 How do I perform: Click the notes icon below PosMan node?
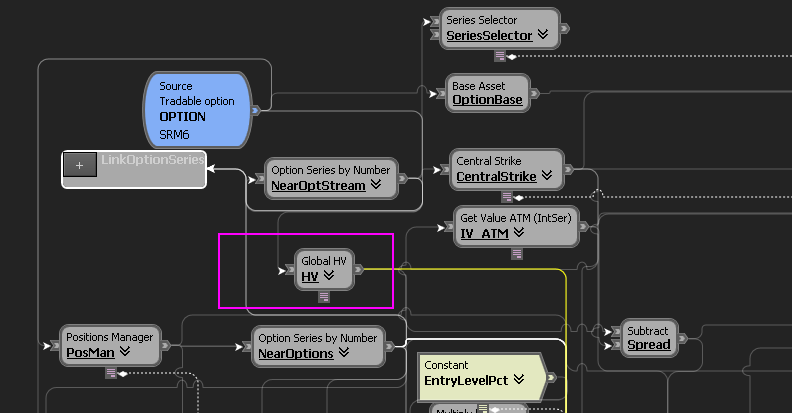click(111, 373)
